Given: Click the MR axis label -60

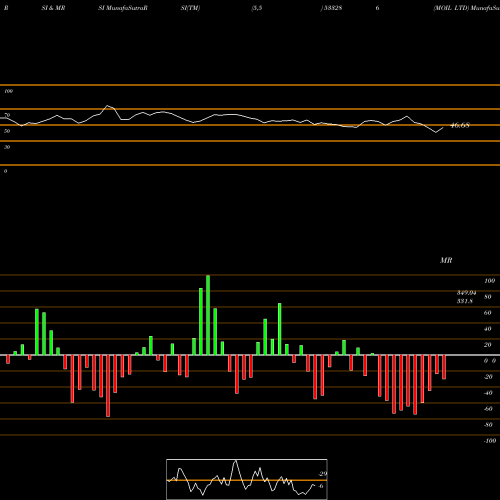Looking at the screenshot, I should click(488, 409).
